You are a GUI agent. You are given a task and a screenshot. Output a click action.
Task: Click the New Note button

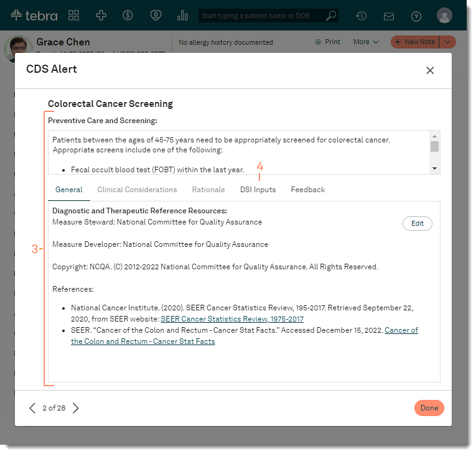pos(415,42)
